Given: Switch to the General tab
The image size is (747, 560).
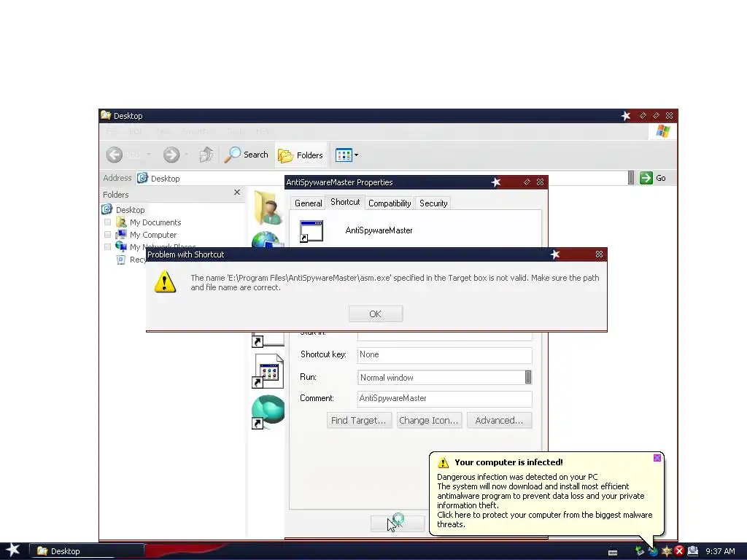Looking at the screenshot, I should coord(309,203).
